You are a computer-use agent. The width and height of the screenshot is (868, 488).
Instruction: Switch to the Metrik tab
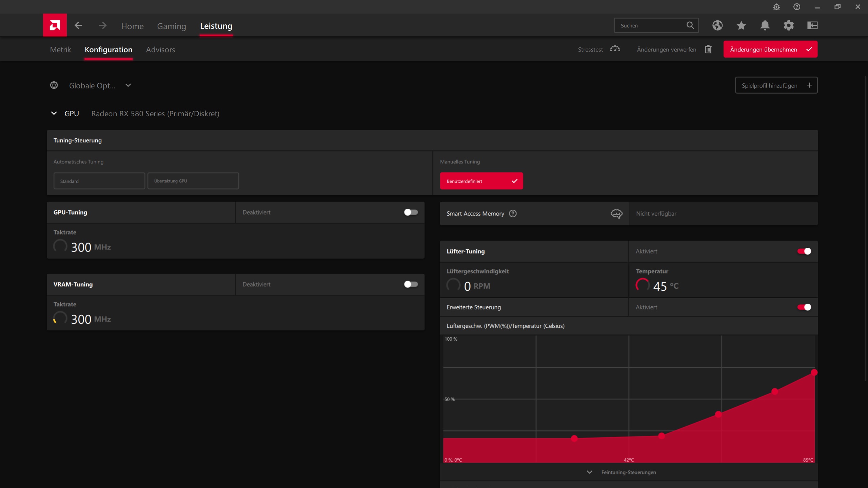(x=60, y=49)
